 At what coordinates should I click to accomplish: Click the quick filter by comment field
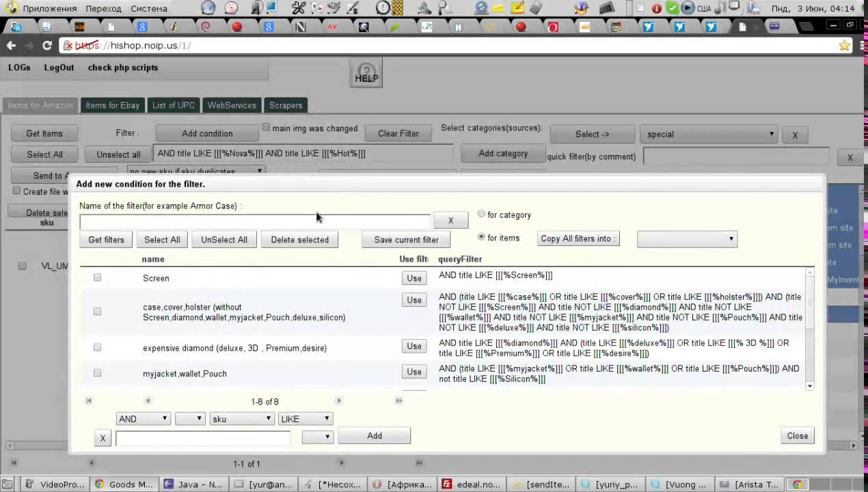pyautogui.click(x=736, y=156)
